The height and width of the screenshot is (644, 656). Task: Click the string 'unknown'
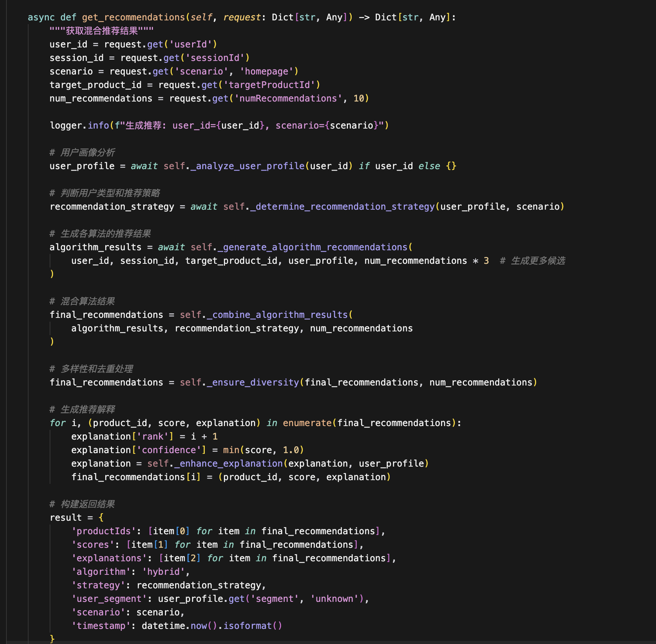coord(334,599)
